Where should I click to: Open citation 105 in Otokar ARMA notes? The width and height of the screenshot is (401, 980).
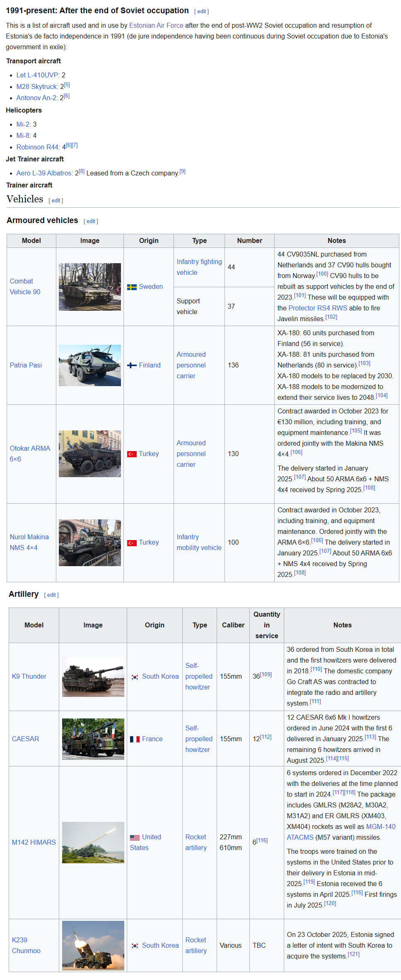click(x=356, y=431)
